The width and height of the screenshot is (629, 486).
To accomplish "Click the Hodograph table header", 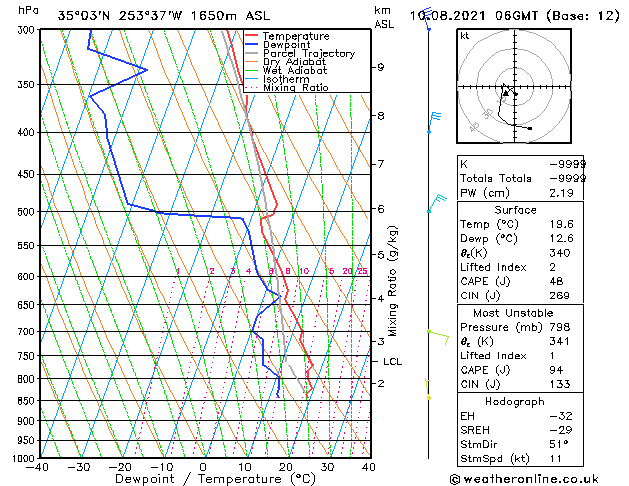I will tap(515, 401).
